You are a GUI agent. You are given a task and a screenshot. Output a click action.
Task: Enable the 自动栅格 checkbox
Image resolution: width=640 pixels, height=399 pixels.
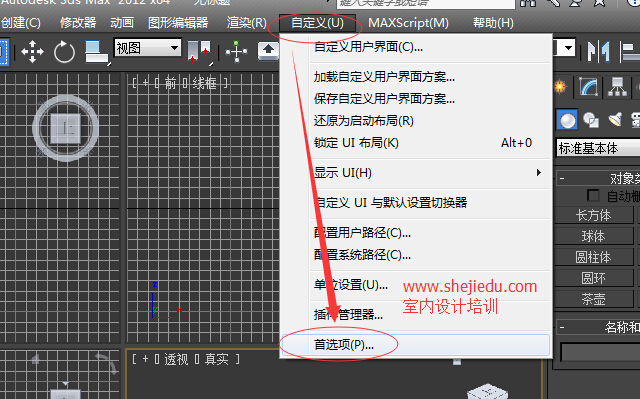593,195
